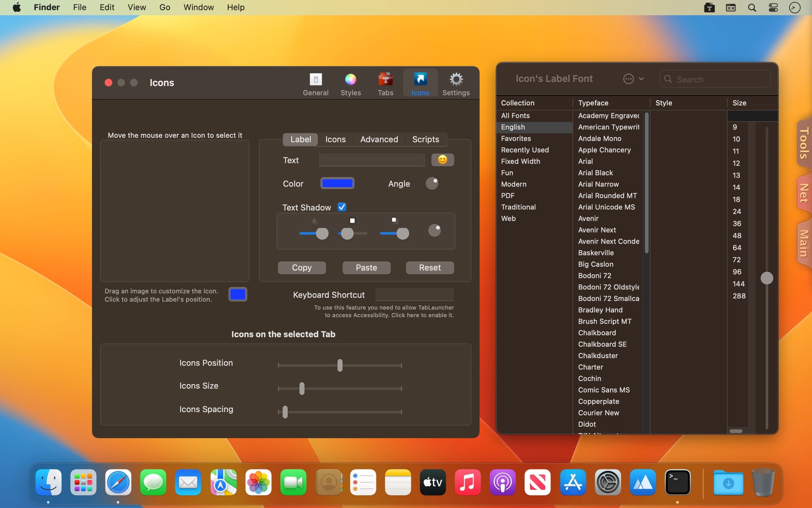The image size is (812, 508).
Task: Open the label Color well
Action: pyautogui.click(x=337, y=183)
